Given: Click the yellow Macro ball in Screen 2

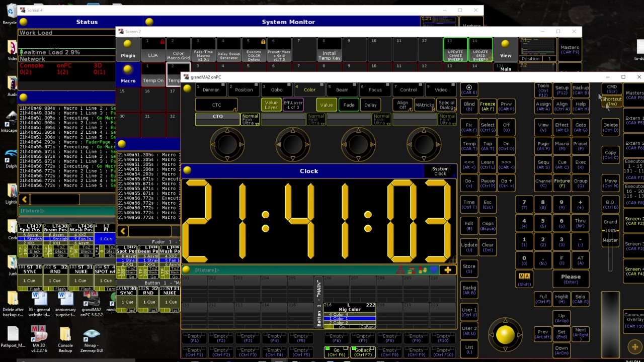Looking at the screenshot, I should pos(128,70).
